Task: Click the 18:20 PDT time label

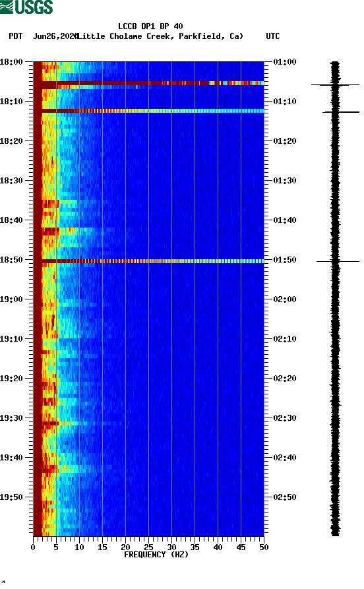Action: pyautogui.click(x=11, y=141)
